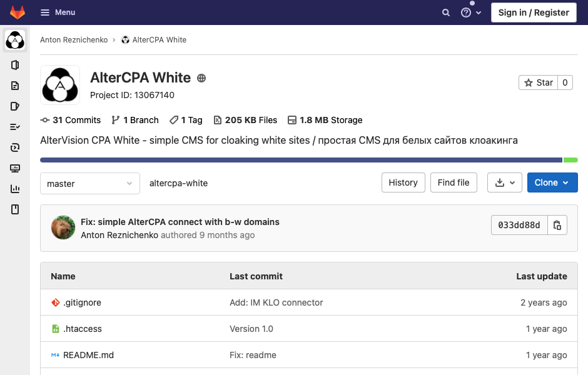The height and width of the screenshot is (375, 588).
Task: Click commit author avatar image
Action: point(63,227)
